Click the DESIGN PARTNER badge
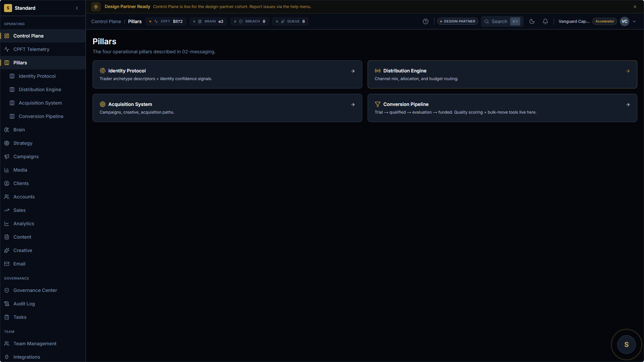Viewport: 644px width, 362px height. tap(458, 21)
